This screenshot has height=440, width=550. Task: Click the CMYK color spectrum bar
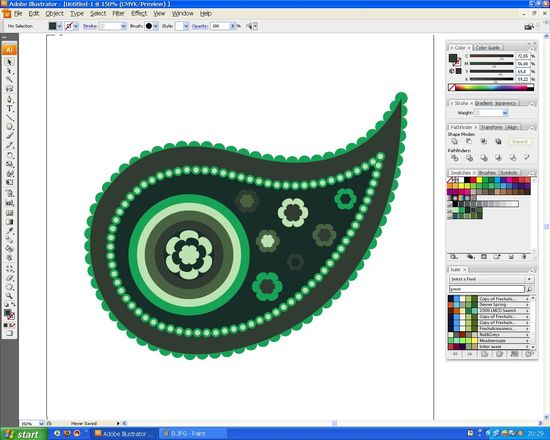[x=491, y=88]
